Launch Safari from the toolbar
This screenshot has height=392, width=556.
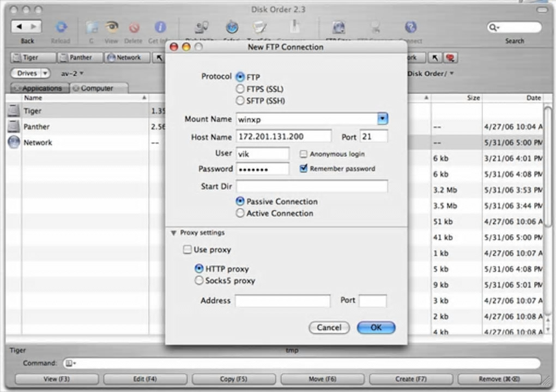point(232,27)
